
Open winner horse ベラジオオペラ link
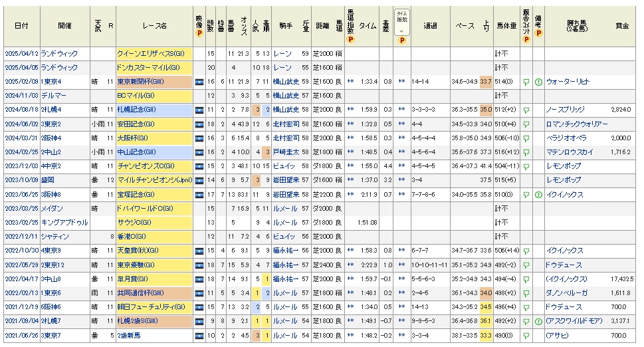566,138
